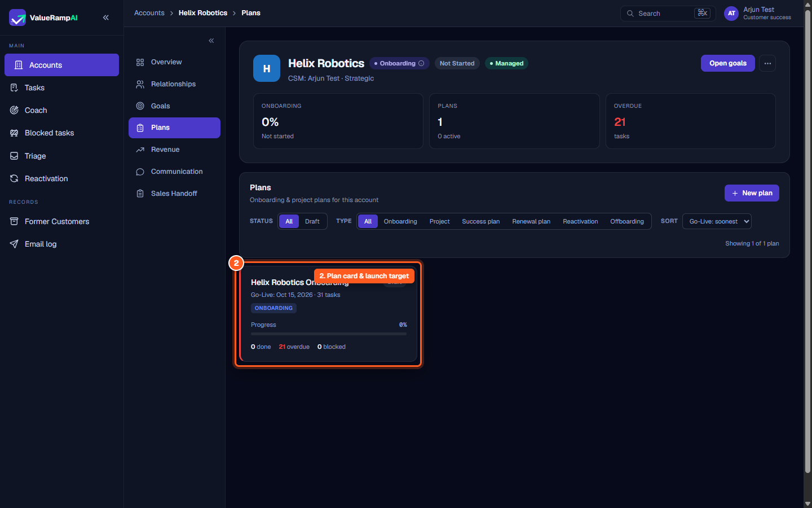Click the Open goals button
Image resolution: width=812 pixels, height=508 pixels.
(x=728, y=63)
